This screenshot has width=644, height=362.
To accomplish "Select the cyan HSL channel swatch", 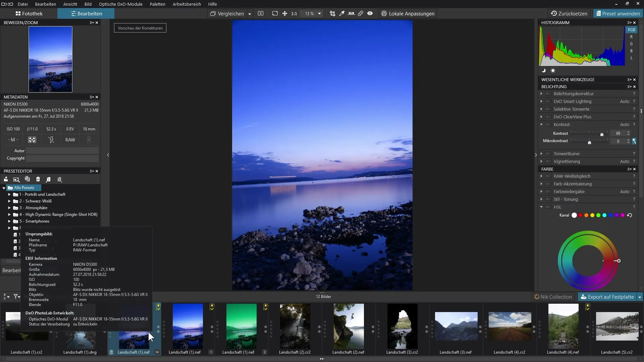I will pyautogui.click(x=604, y=216).
